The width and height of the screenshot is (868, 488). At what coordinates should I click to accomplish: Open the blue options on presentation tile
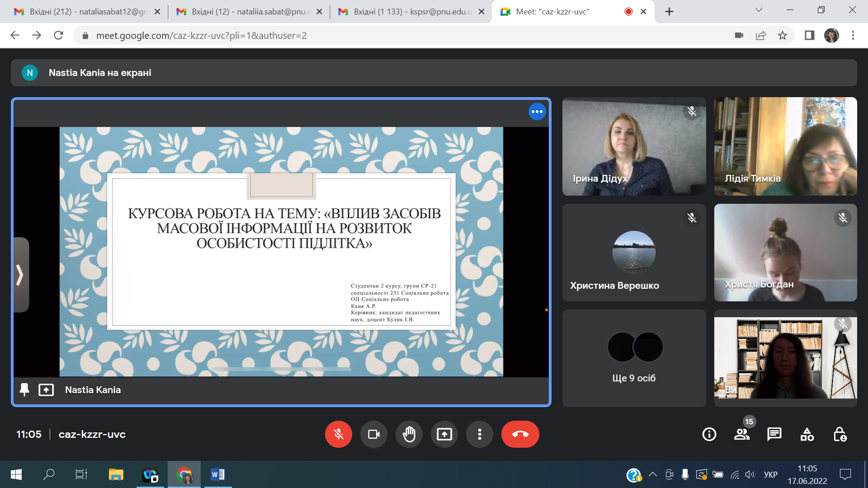[x=537, y=112]
